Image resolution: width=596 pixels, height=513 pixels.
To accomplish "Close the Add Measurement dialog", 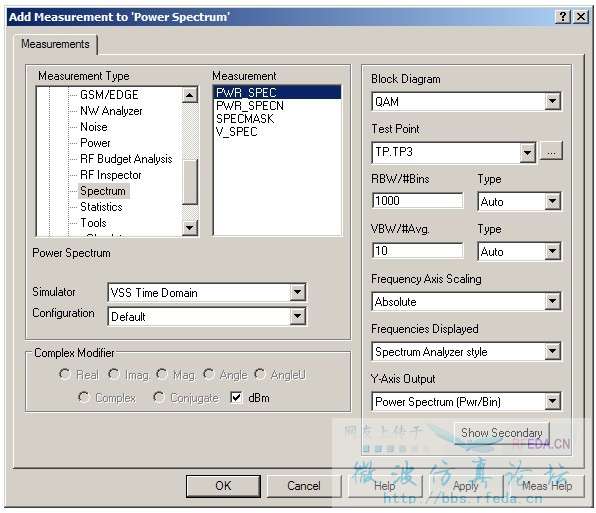I will (x=581, y=17).
